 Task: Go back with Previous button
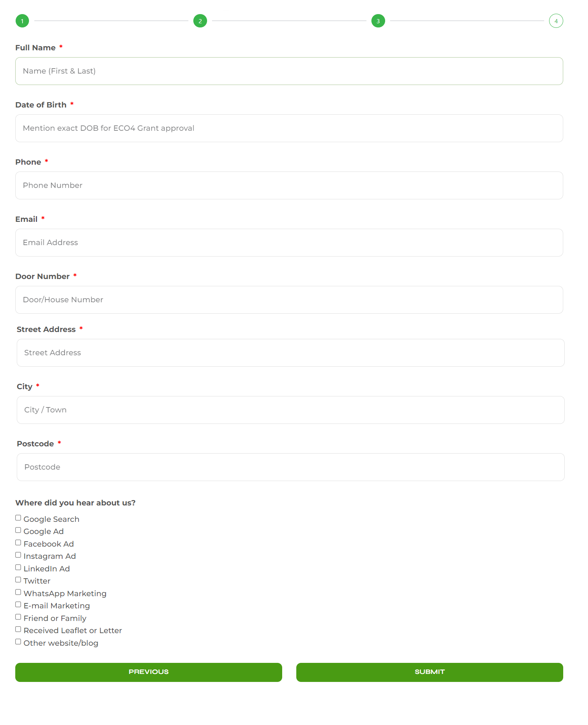149,672
